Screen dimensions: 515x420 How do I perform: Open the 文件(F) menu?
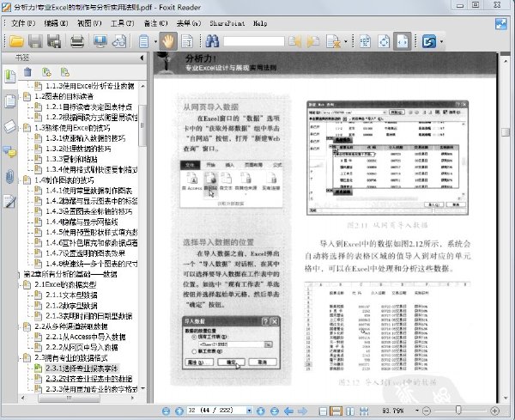[23, 23]
